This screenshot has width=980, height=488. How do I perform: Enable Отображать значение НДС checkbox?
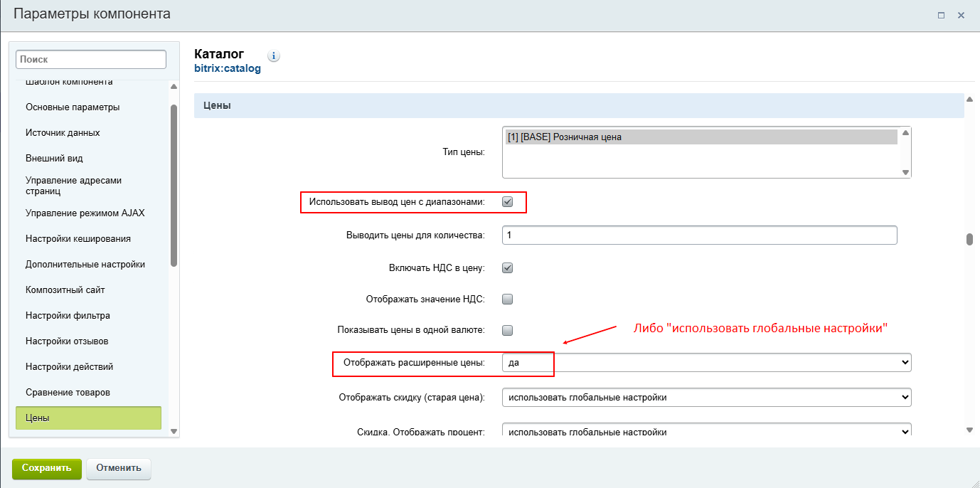pyautogui.click(x=507, y=299)
